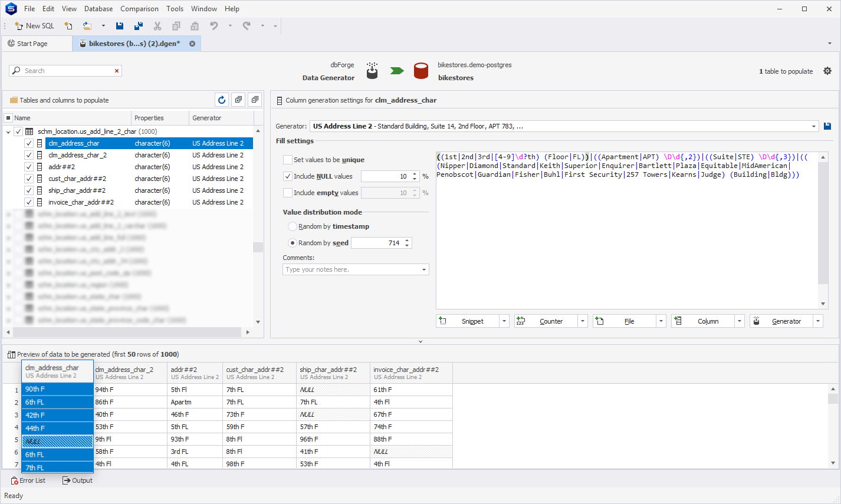
Task: Open the File button dropdown arrow
Action: click(x=661, y=321)
